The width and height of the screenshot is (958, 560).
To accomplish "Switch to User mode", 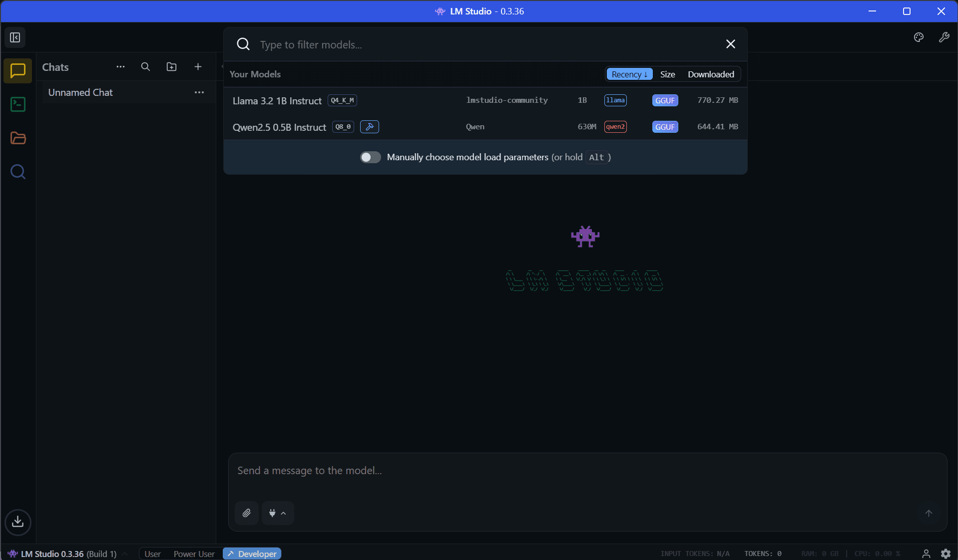I will pos(152,554).
